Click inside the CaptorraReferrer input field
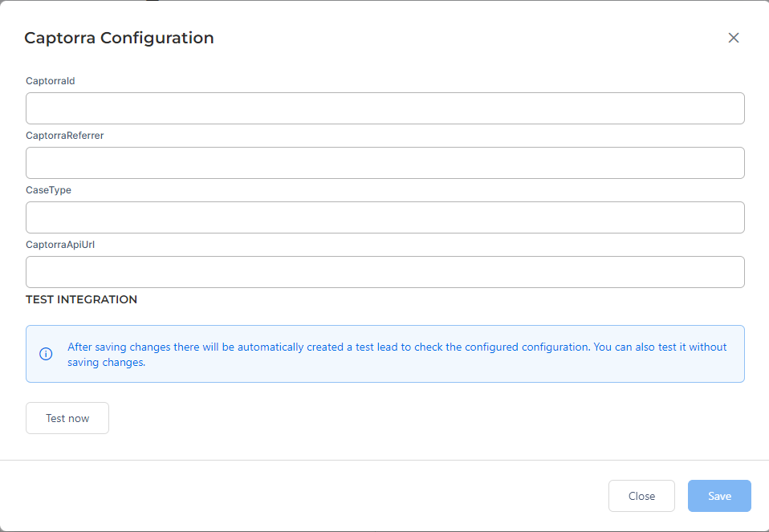This screenshot has width=769, height=532. 384,162
